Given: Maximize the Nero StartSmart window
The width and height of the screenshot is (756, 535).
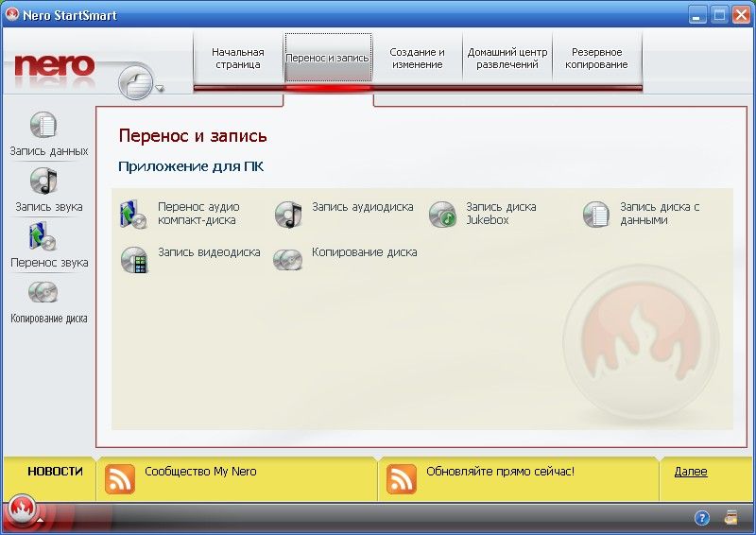Looking at the screenshot, I should (x=719, y=15).
